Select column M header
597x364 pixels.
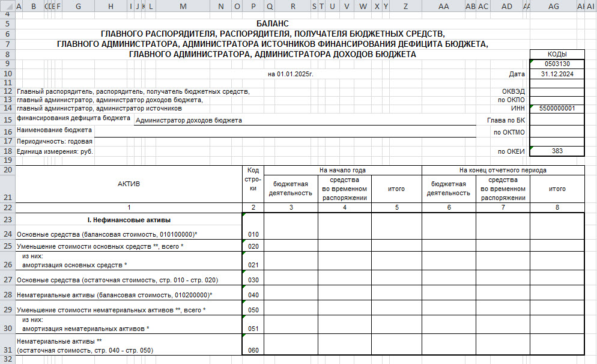click(183, 6)
